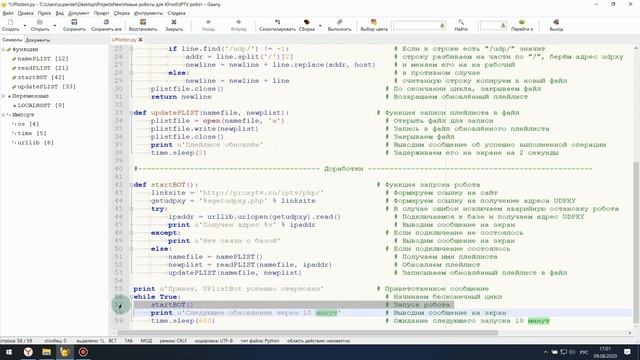Click the vertical editor scrollbar thumb
The image size is (640, 360).
click(636, 242)
